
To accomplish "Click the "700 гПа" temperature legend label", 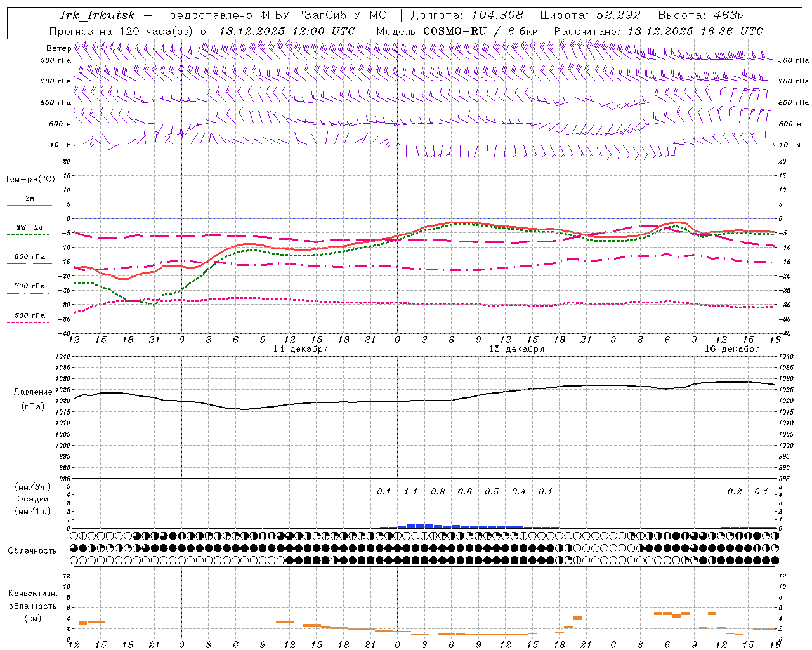I will click(30, 286).
